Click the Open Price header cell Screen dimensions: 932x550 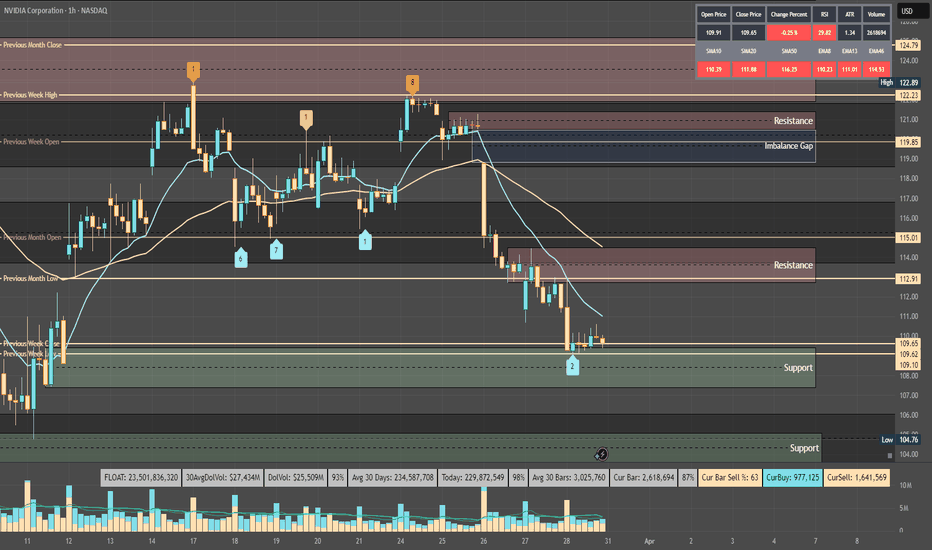(x=713, y=14)
